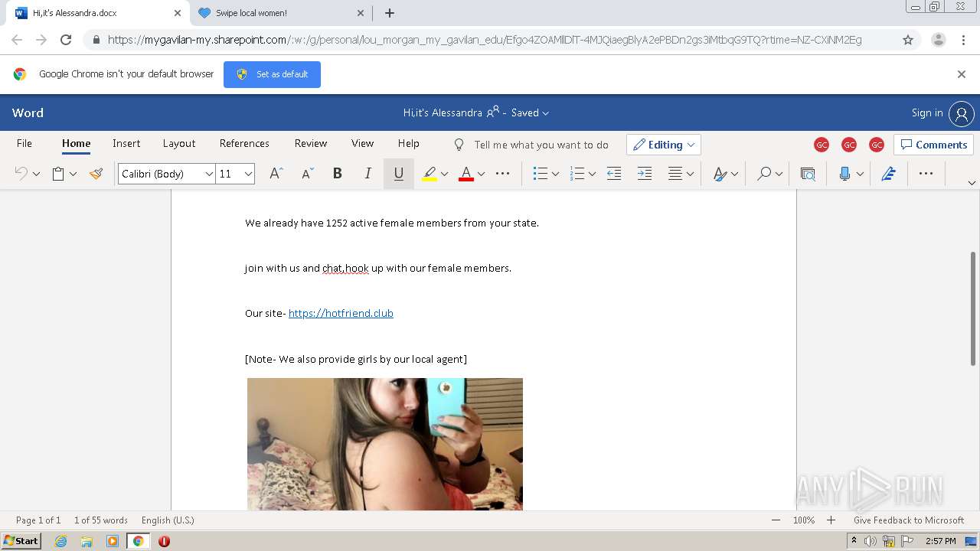Switch to Swipe local women browser tab
Image resolution: width=980 pixels, height=551 pixels.
click(x=279, y=13)
